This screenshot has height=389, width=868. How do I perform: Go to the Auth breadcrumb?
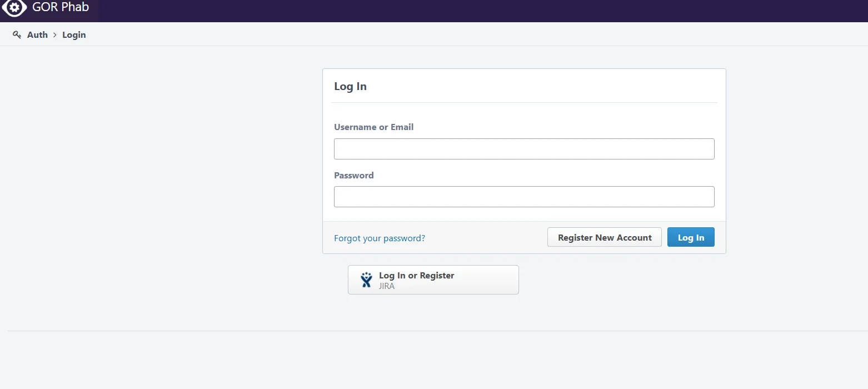[37, 35]
